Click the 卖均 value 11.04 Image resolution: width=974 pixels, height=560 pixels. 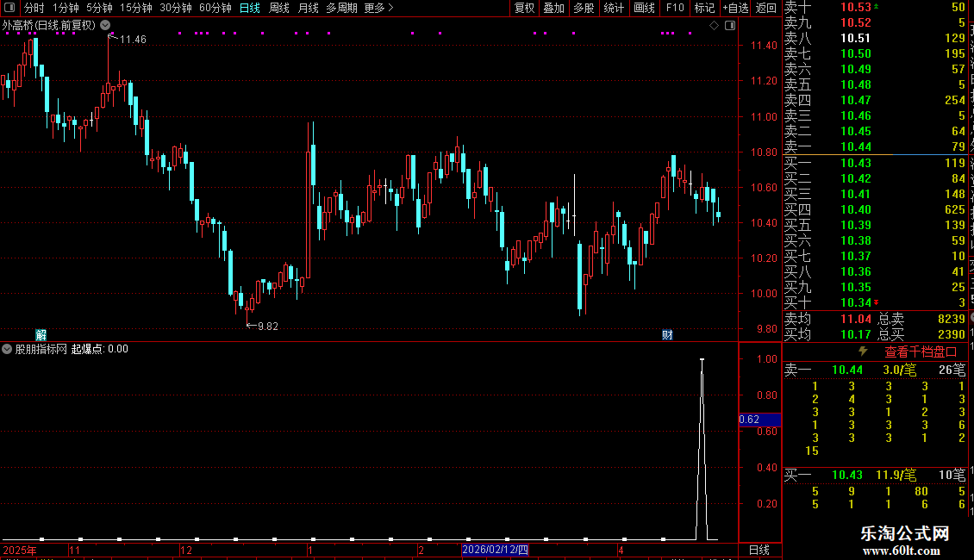855,319
